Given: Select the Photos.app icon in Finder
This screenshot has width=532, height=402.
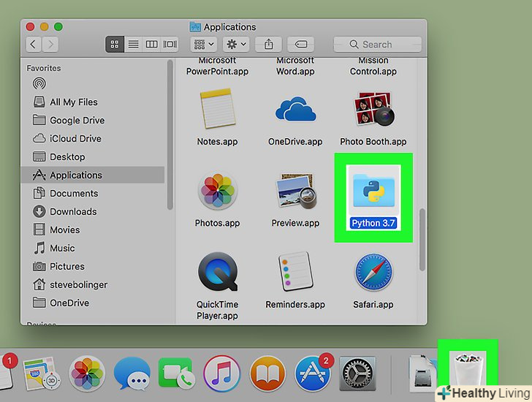Looking at the screenshot, I should coord(218,191).
